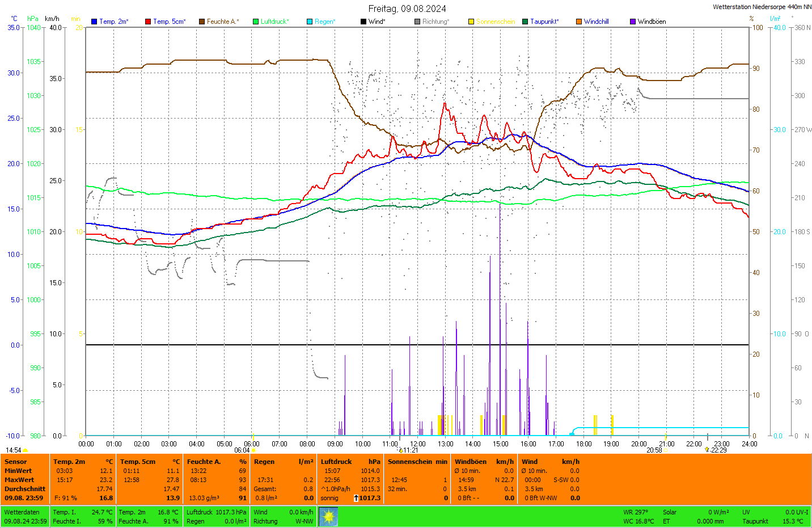Click the chart title Freitag, 09.08.2024
Screen dimensions: 812x528
407,9
